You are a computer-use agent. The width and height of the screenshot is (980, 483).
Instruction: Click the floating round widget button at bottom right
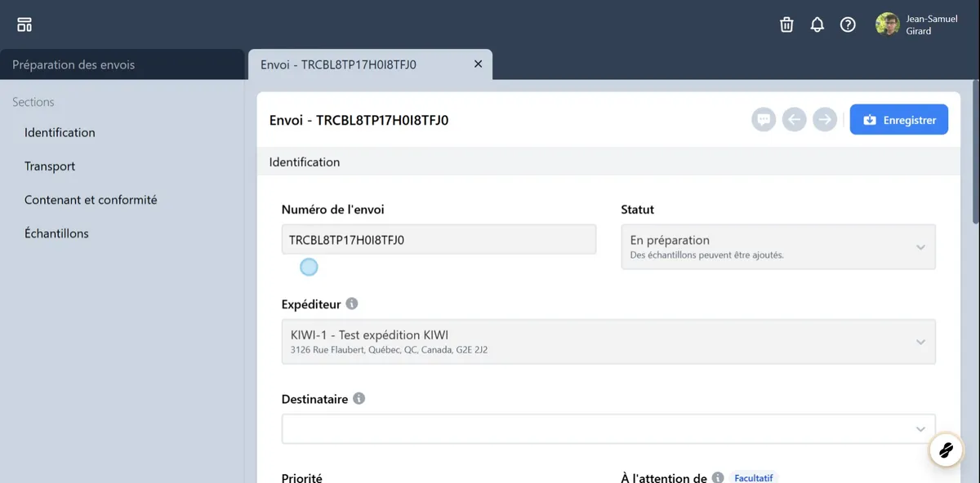[x=946, y=450]
